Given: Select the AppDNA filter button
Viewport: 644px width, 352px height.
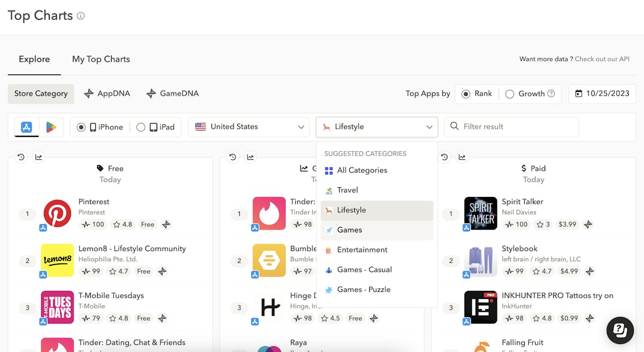Looking at the screenshot, I should coord(107,93).
